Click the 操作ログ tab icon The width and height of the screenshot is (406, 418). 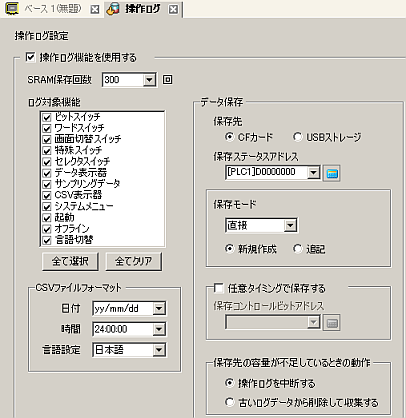tap(113, 9)
